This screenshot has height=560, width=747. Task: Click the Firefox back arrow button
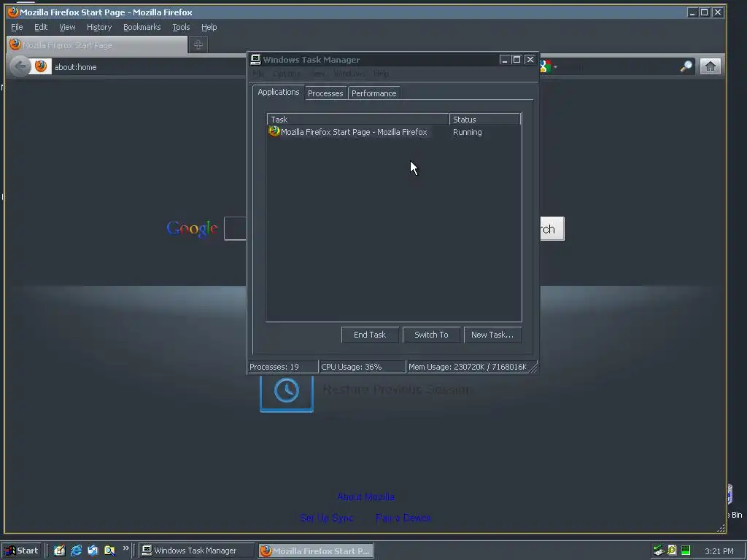(20, 66)
